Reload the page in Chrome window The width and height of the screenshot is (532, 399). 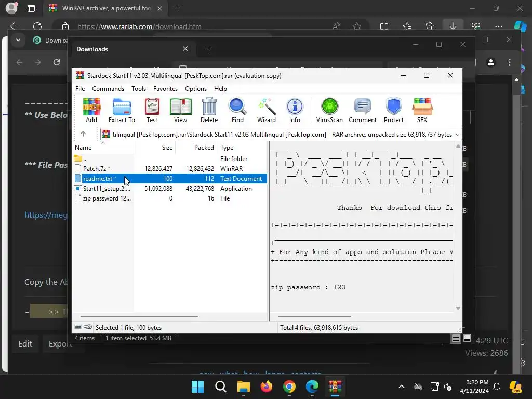(57, 62)
